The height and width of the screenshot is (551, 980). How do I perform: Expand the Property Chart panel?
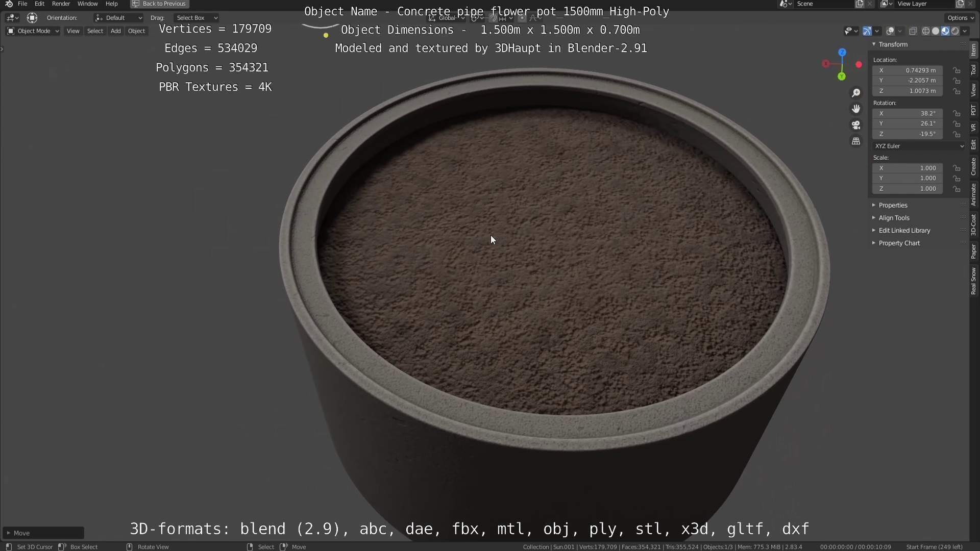899,243
